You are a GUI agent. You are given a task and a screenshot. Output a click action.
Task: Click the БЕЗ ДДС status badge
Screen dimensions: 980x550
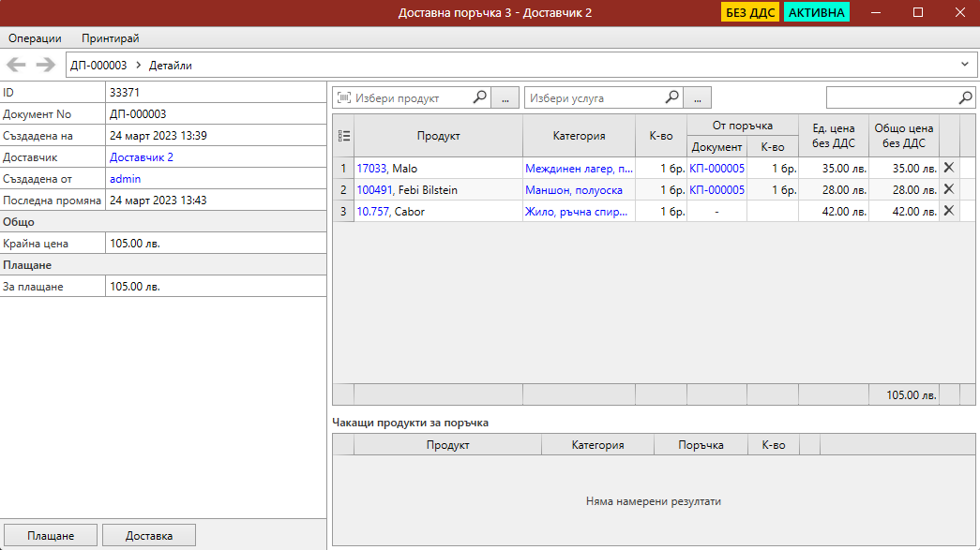click(750, 12)
